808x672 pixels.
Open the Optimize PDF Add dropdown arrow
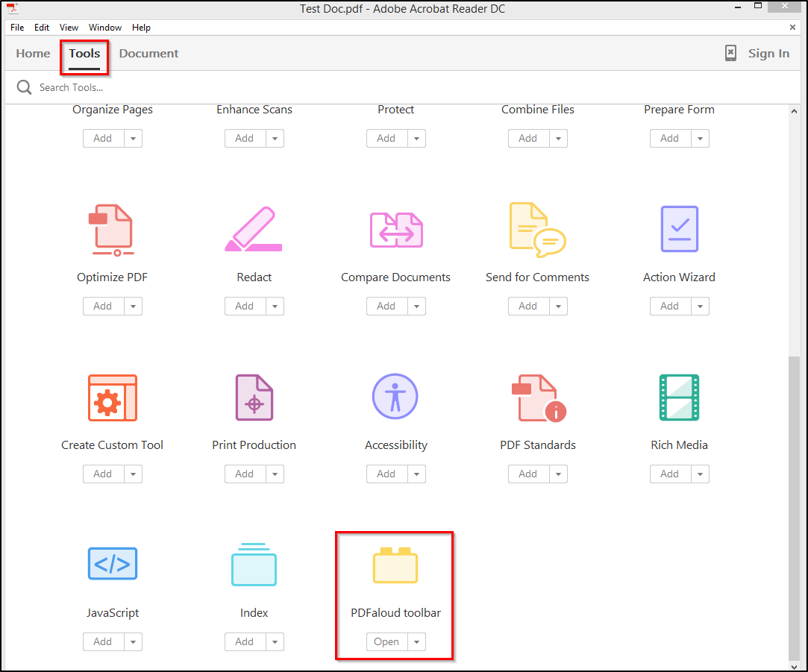tap(133, 306)
